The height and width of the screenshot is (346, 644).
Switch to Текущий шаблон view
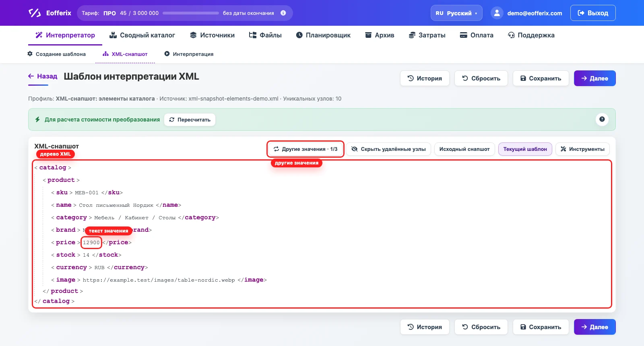pyautogui.click(x=525, y=149)
